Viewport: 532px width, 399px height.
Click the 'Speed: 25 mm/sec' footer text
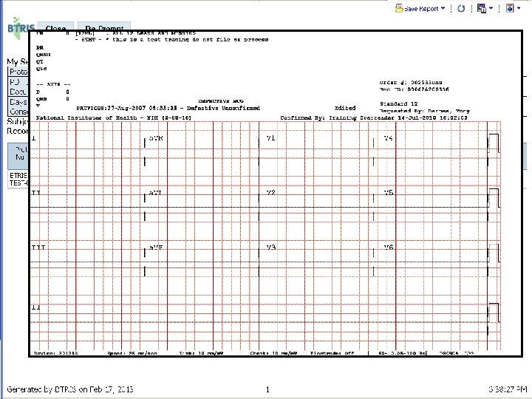(132, 353)
